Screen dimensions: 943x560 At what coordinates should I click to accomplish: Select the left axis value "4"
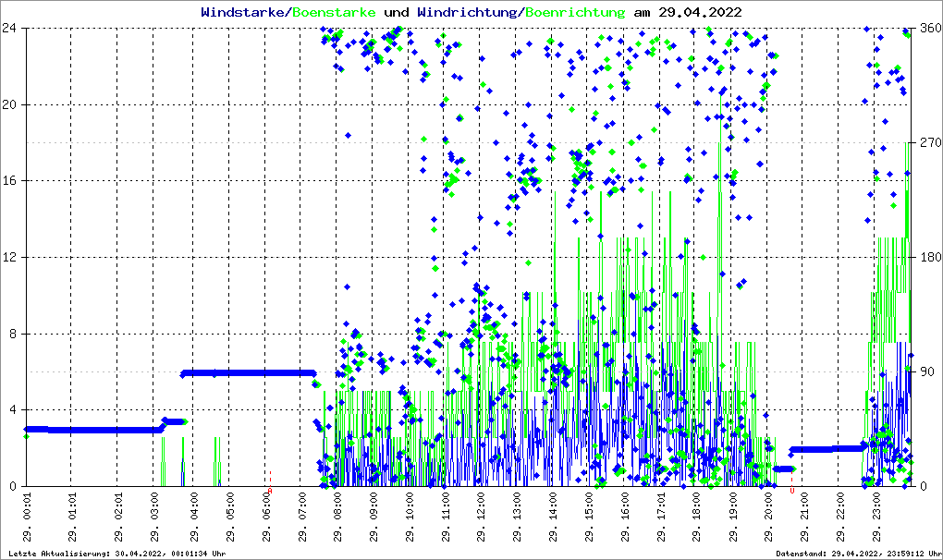(x=13, y=409)
